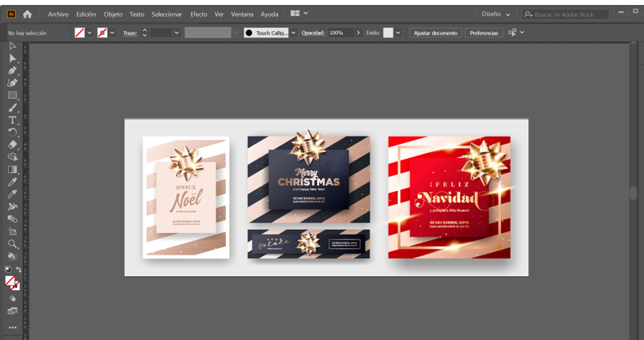Select the Rectangle tool
Screen dimensions: 644x340
[12, 95]
